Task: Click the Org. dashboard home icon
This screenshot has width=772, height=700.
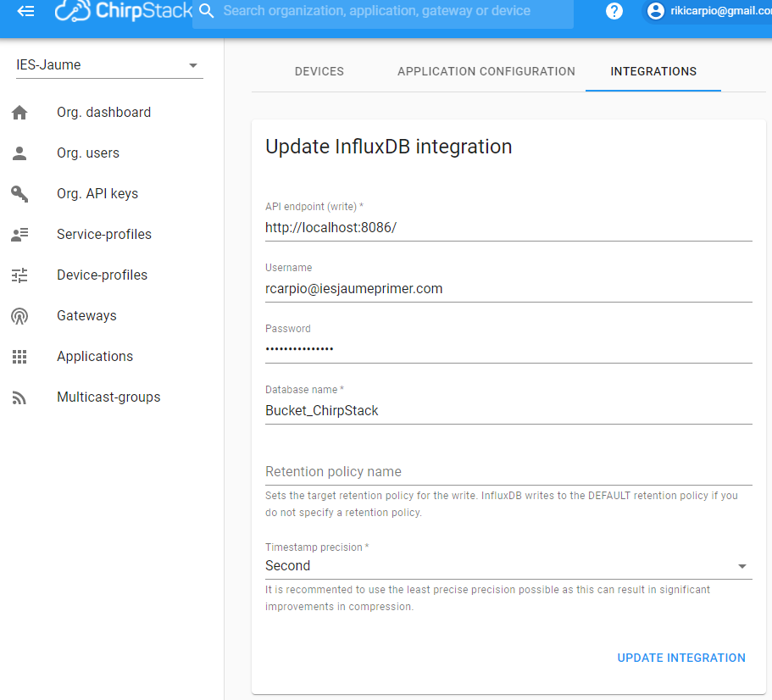Action: point(19,112)
